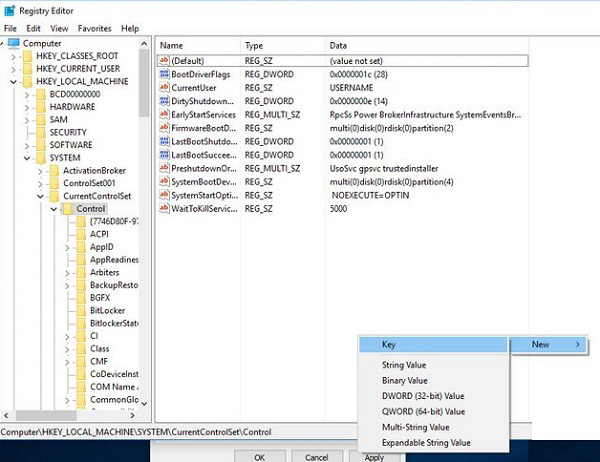
Task: Click the DWORD icon beside LastBootSuccee...
Action: 164,155
